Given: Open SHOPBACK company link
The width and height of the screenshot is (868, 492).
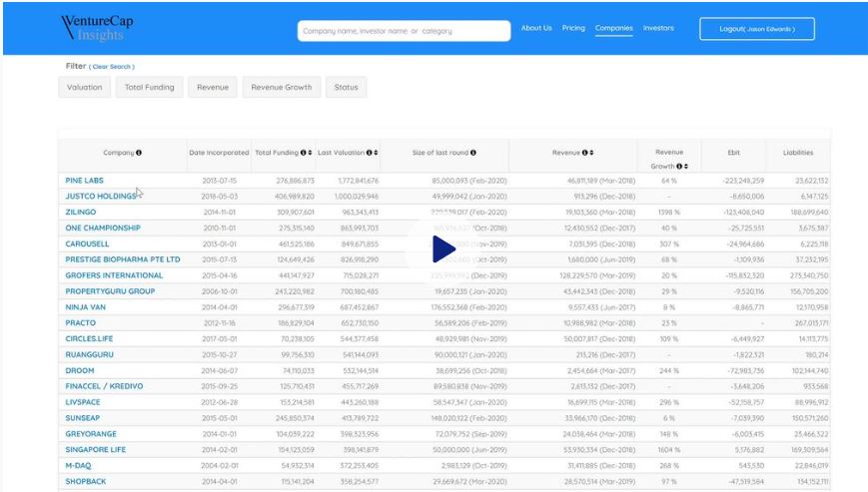Looking at the screenshot, I should click(85, 481).
